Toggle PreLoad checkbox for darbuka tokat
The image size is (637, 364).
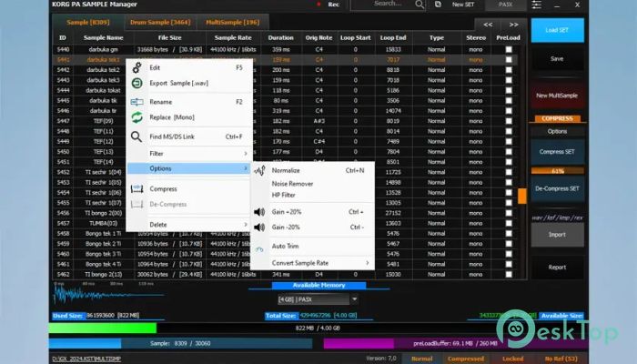coord(508,90)
